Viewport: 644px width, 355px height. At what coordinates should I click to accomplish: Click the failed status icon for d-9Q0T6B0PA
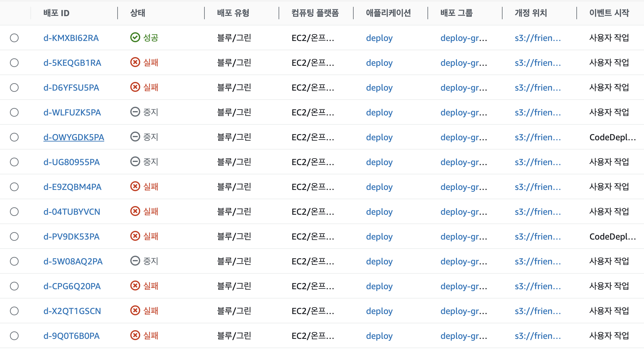135,335
